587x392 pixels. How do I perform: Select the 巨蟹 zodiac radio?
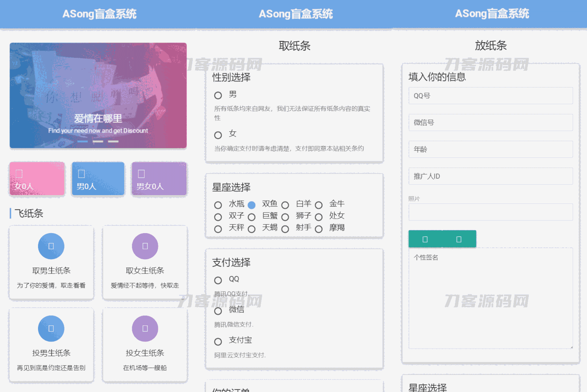251,217
